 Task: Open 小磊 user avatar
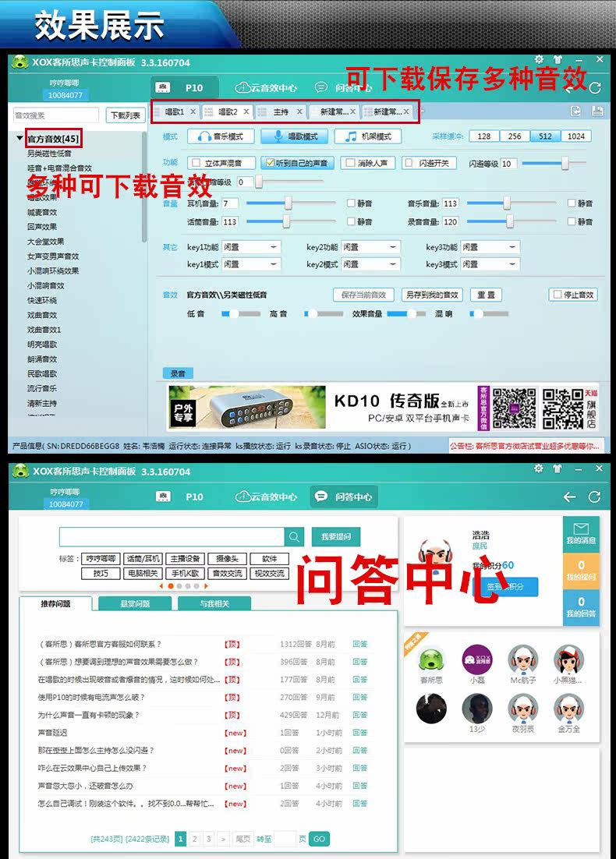(477, 659)
